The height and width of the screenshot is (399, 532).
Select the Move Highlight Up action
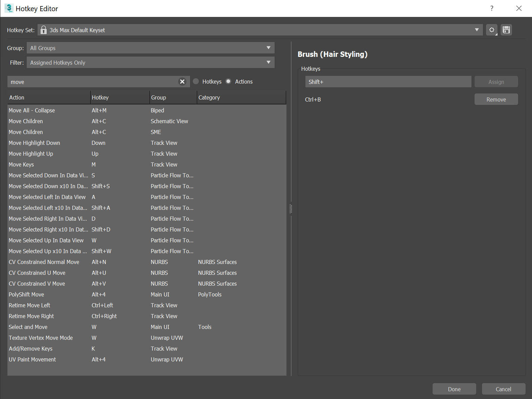pos(147,154)
